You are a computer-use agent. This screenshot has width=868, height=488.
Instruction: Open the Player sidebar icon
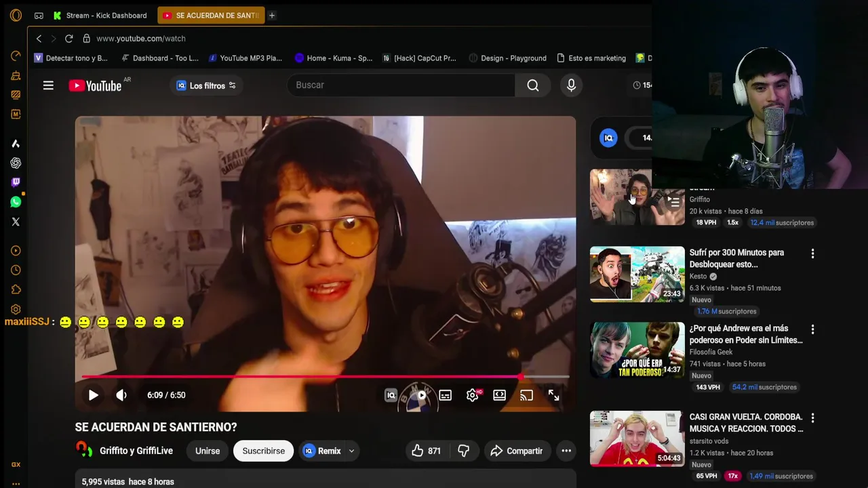[16, 251]
